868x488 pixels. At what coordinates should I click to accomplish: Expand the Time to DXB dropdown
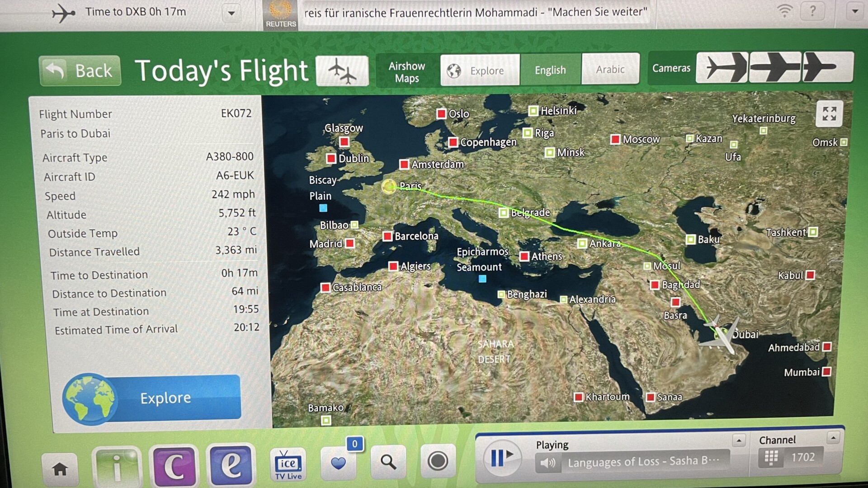tap(231, 13)
